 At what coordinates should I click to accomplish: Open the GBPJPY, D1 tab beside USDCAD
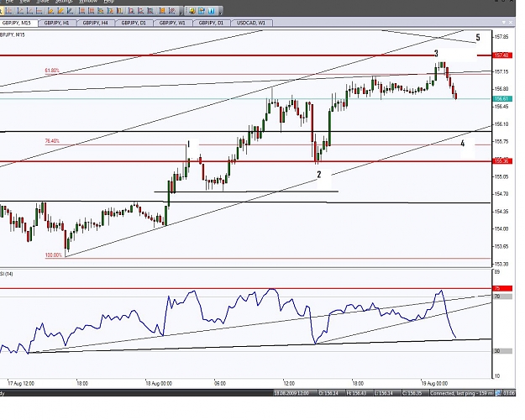212,23
